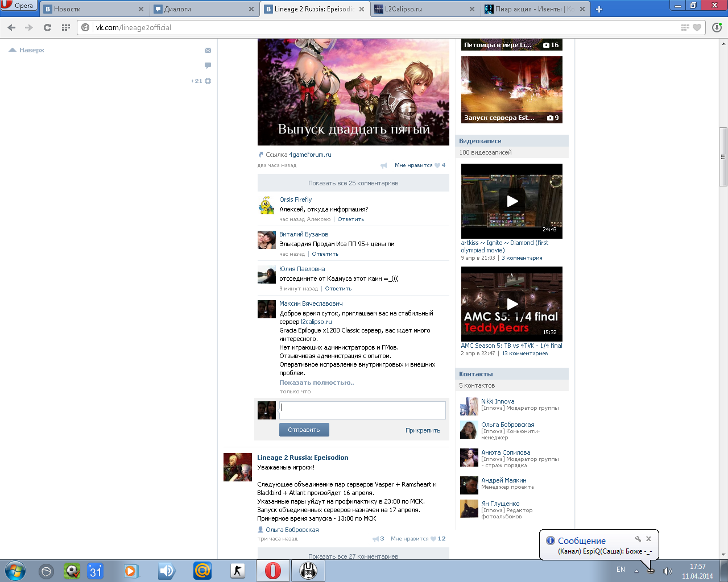Image resolution: width=728 pixels, height=582 pixels.
Task: Reload the vk.com page
Action: coord(47,27)
